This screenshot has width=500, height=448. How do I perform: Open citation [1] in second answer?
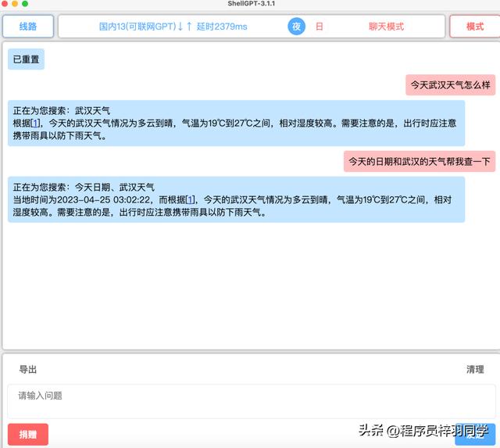pos(191,199)
